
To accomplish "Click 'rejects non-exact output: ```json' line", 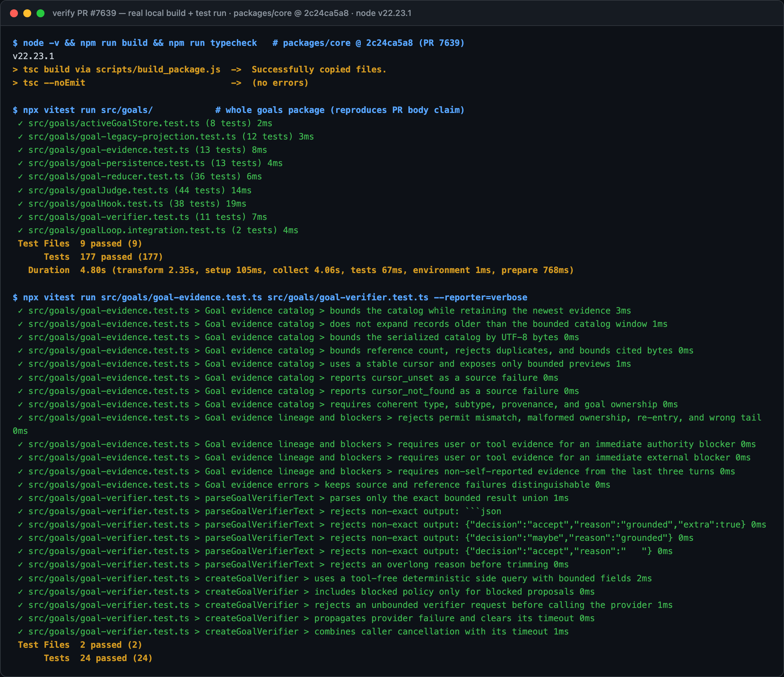I will 259,511.
